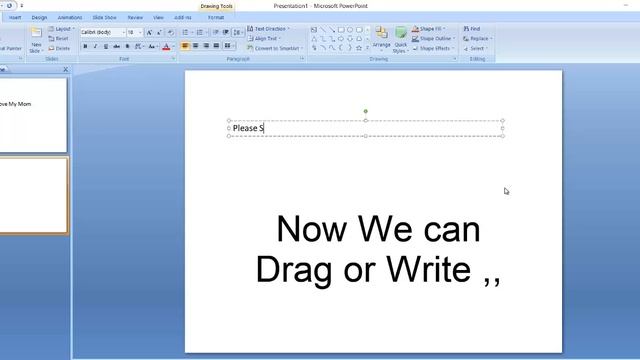This screenshot has height=360, width=640.
Task: Toggle Center text alignment
Action: pos(196,46)
